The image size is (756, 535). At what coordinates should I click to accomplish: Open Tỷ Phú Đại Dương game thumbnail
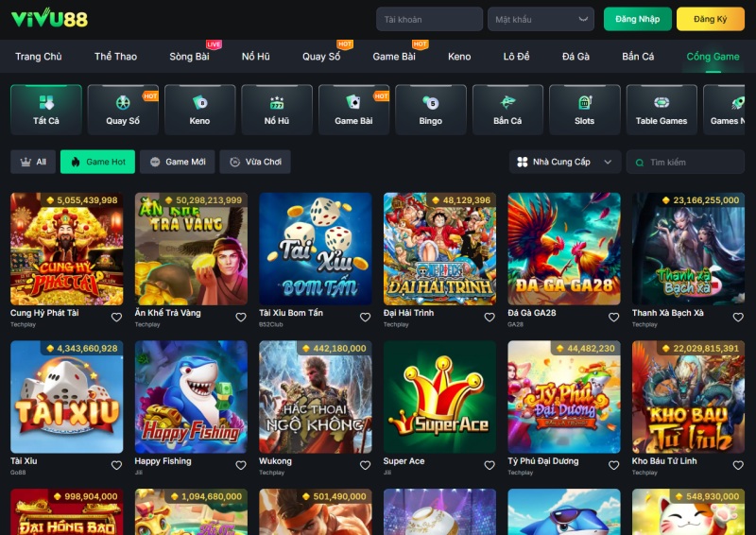point(564,397)
